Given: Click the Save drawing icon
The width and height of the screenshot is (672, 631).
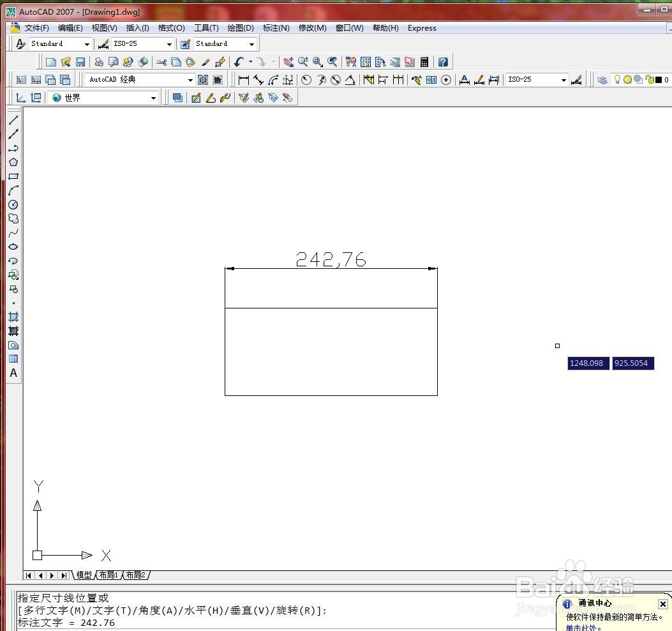Looking at the screenshot, I should pyautogui.click(x=80, y=62).
